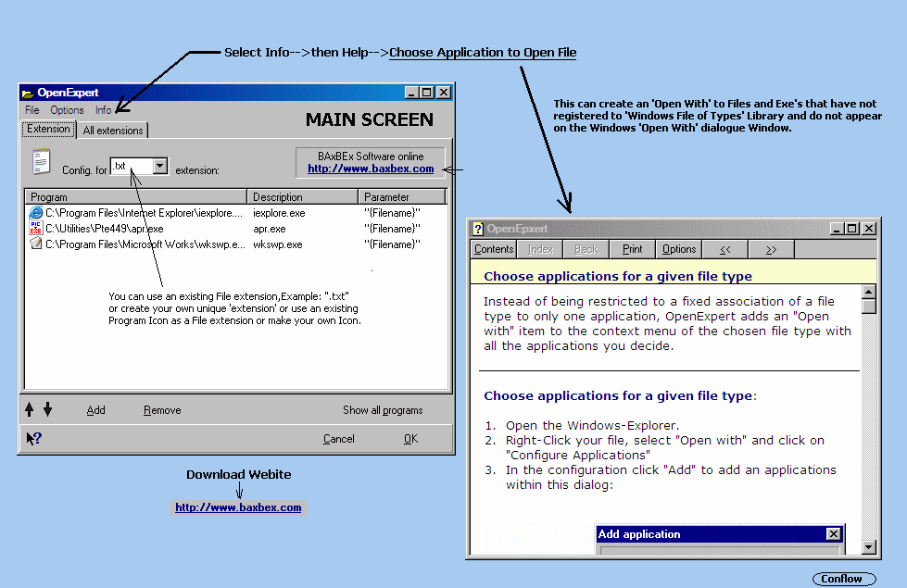
Task: Select the apr.exe program icon row
Action: tap(36, 229)
